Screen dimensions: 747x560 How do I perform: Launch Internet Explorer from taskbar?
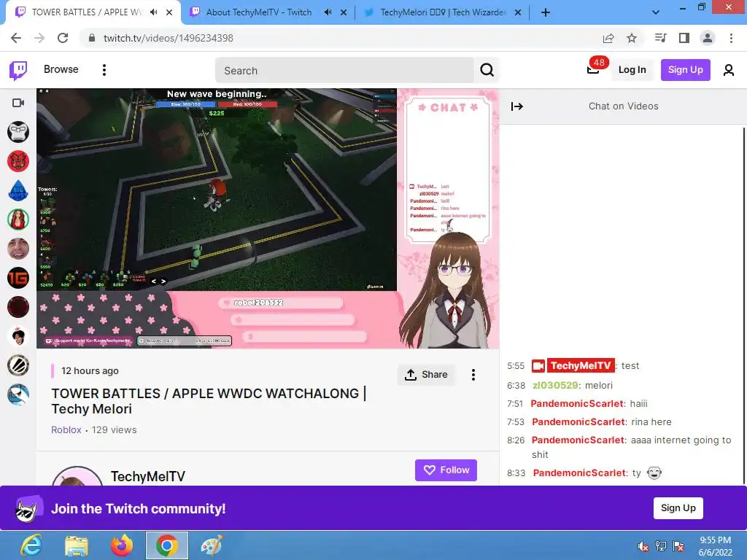point(31,545)
